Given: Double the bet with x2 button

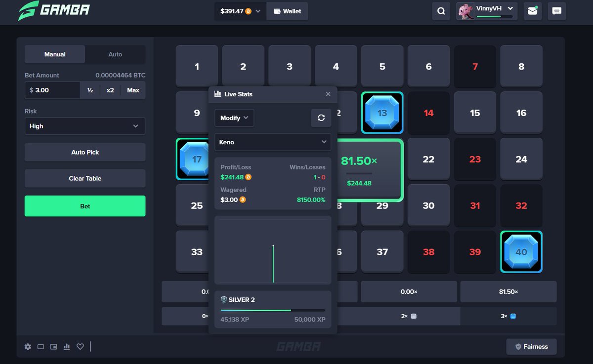Looking at the screenshot, I should [110, 90].
